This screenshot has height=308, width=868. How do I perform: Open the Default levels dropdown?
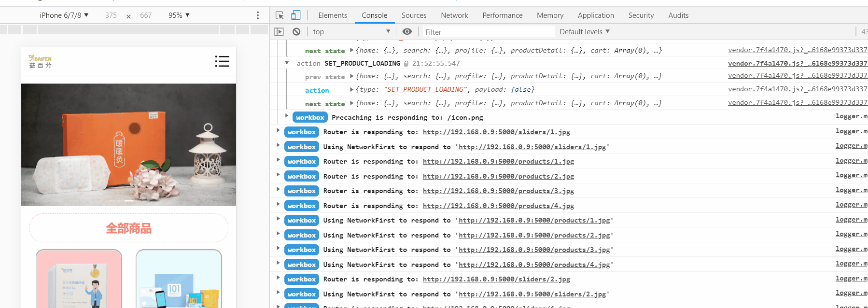585,32
